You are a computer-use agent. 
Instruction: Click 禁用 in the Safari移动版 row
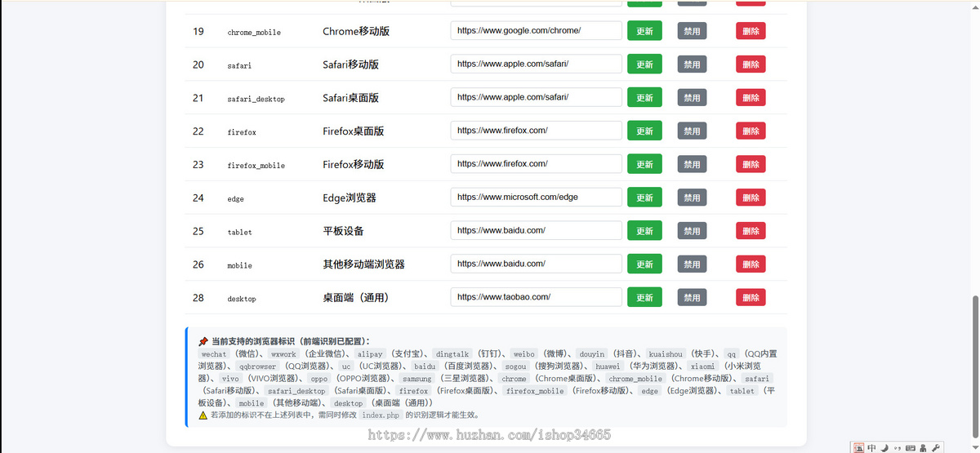(692, 64)
